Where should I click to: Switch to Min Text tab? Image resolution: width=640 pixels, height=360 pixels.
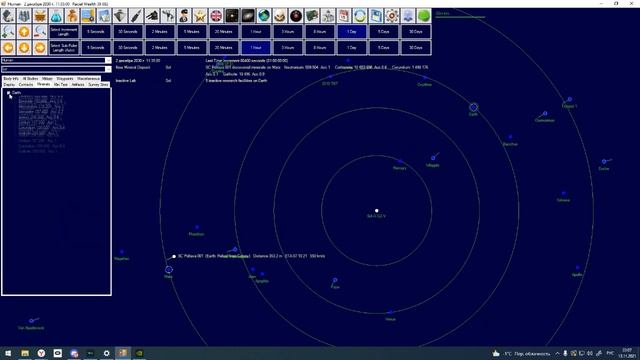[61, 84]
